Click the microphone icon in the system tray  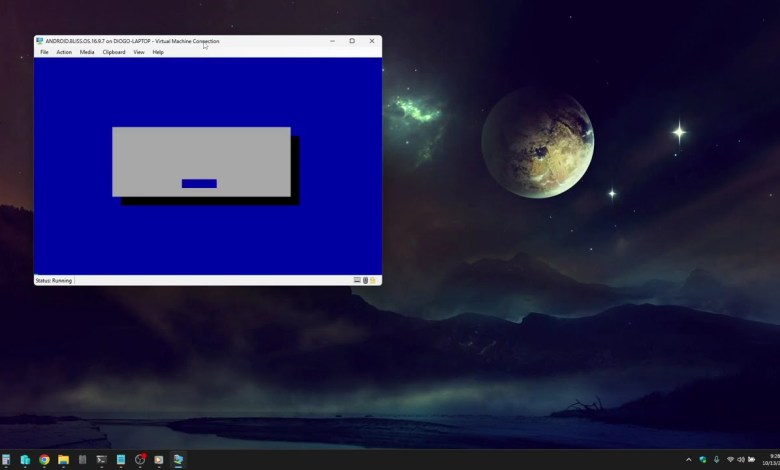click(716, 460)
